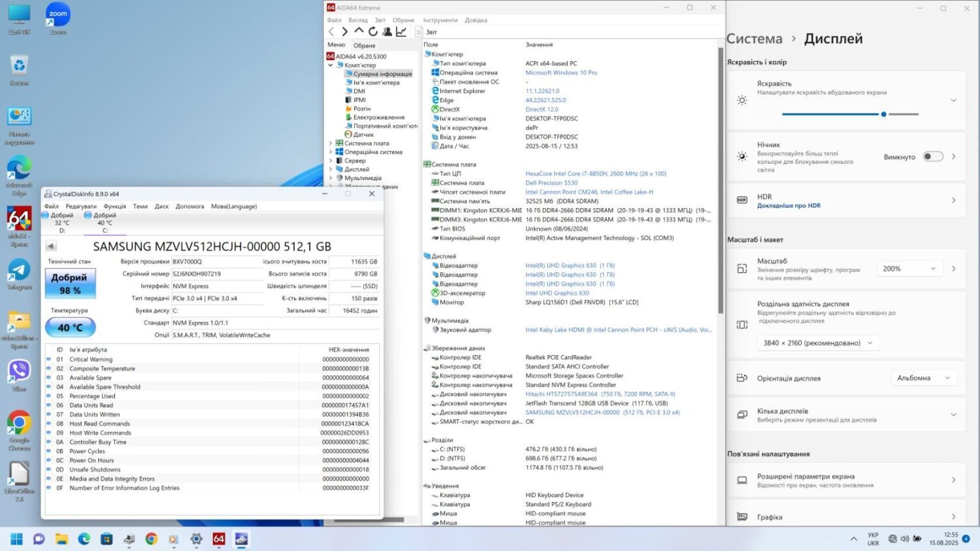Image resolution: width=980 pixels, height=551 pixels.
Task: Click the brightness slider handle
Action: pyautogui.click(x=883, y=114)
